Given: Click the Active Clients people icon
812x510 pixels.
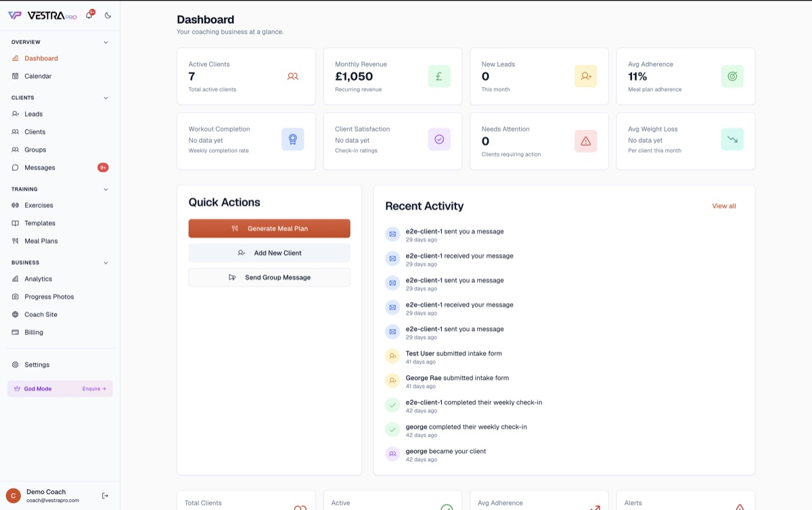Looking at the screenshot, I should click(292, 77).
